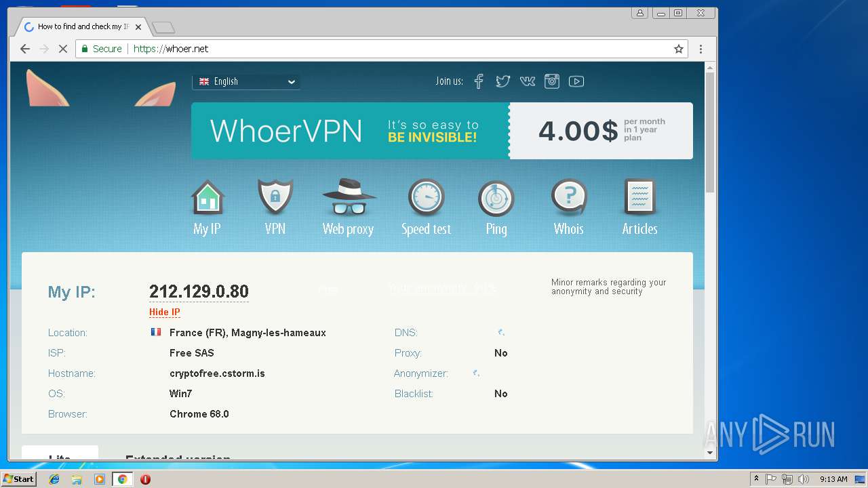
Task: Select the Free SAS ISP text
Action: pos(192,353)
